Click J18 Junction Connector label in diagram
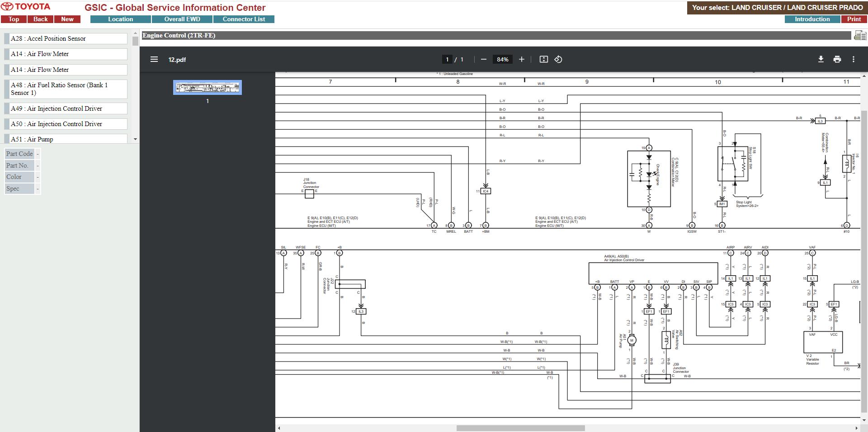This screenshot has width=868, height=432. [311, 183]
